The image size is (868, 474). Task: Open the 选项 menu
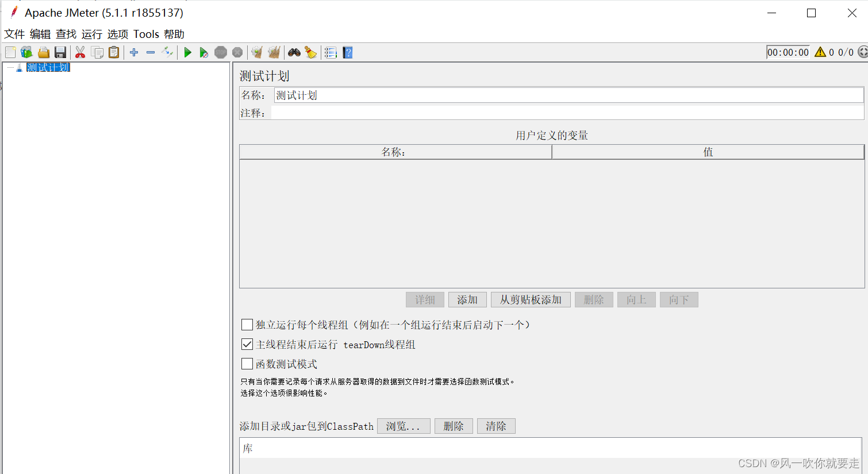(x=118, y=34)
